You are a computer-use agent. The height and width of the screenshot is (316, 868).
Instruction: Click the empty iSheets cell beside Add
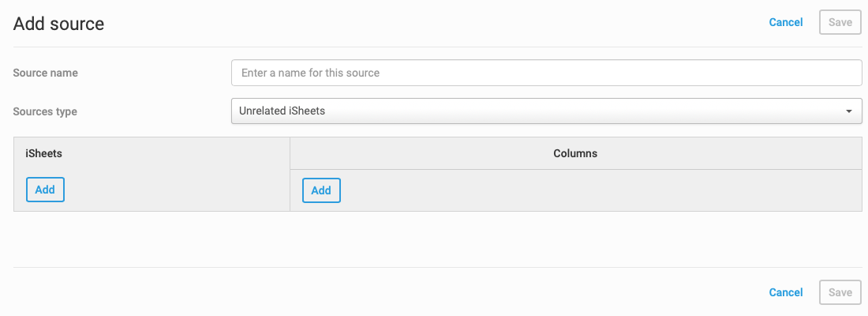[x=174, y=190]
